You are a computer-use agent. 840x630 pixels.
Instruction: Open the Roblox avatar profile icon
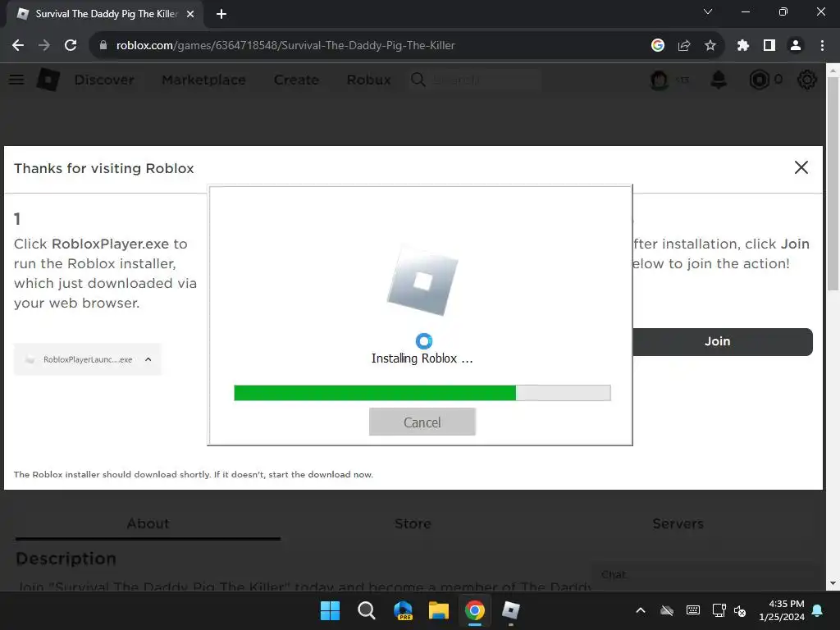660,80
